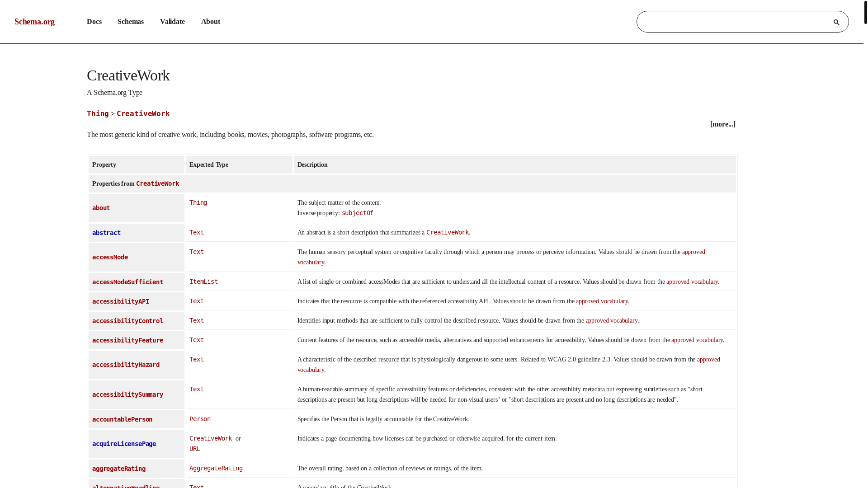Open the Thing breadcrumb link
Screen dimensions: 868x488
pyautogui.click(x=98, y=114)
